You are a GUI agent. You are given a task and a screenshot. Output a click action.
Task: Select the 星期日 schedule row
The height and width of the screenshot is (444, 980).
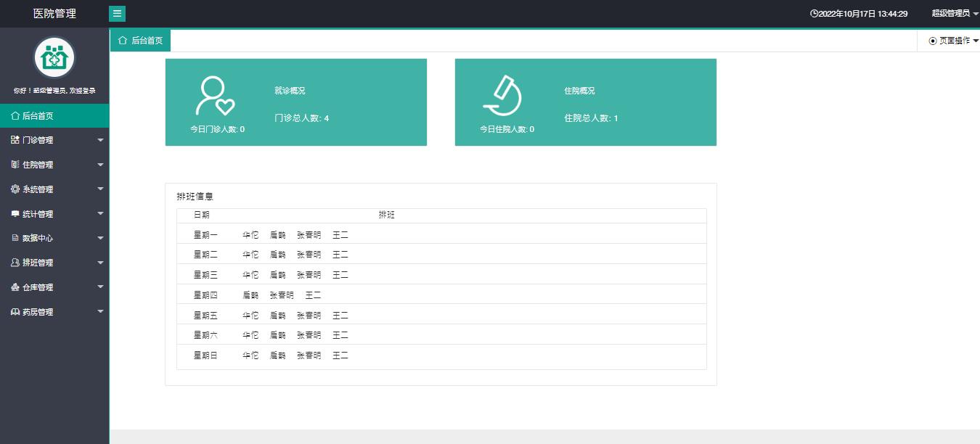pos(441,355)
